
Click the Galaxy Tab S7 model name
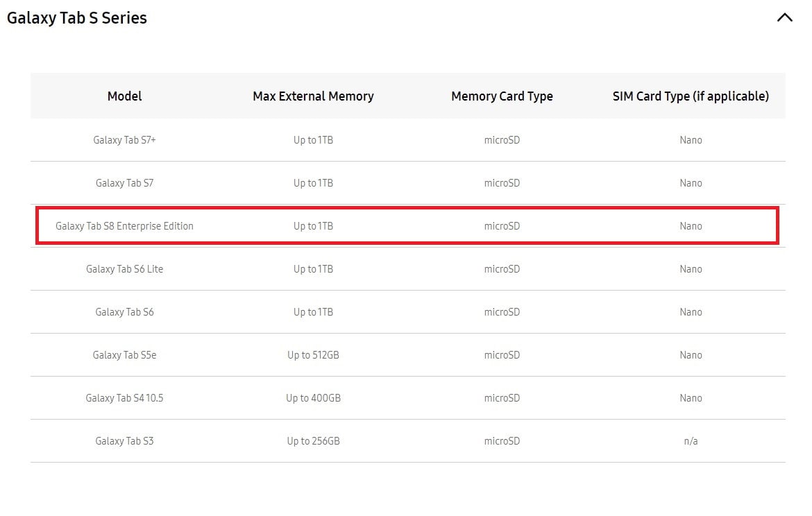pos(124,183)
